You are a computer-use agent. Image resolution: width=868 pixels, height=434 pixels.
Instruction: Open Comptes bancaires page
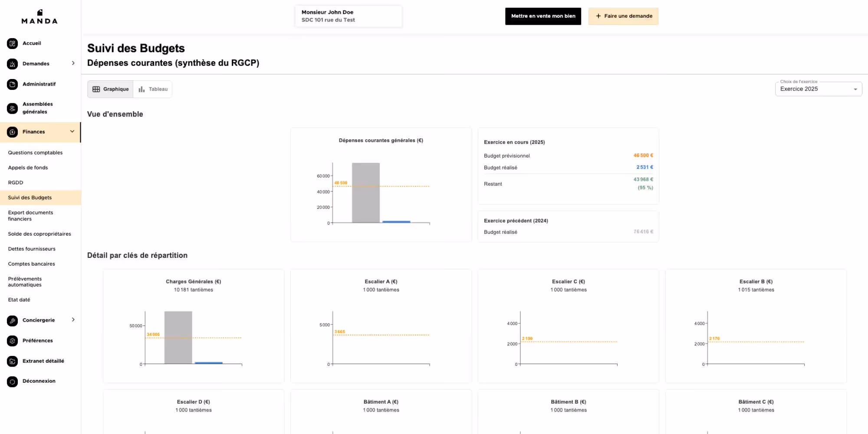coord(31,264)
